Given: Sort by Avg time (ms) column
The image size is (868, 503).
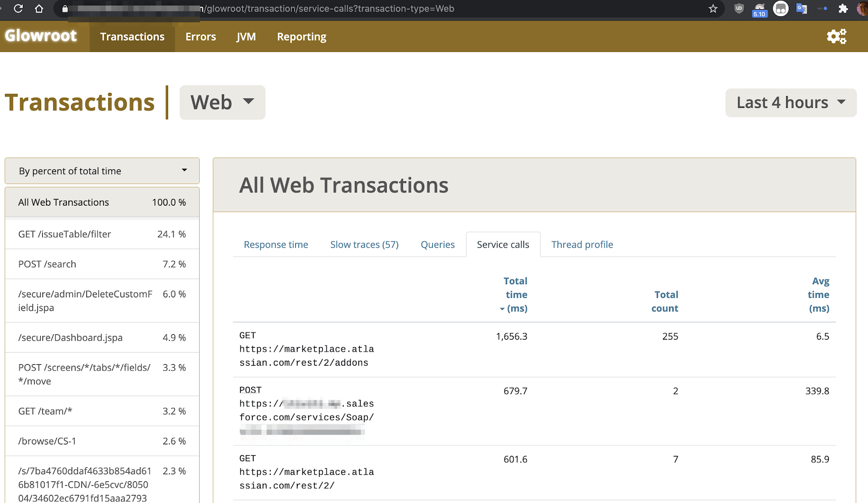Looking at the screenshot, I should point(819,295).
